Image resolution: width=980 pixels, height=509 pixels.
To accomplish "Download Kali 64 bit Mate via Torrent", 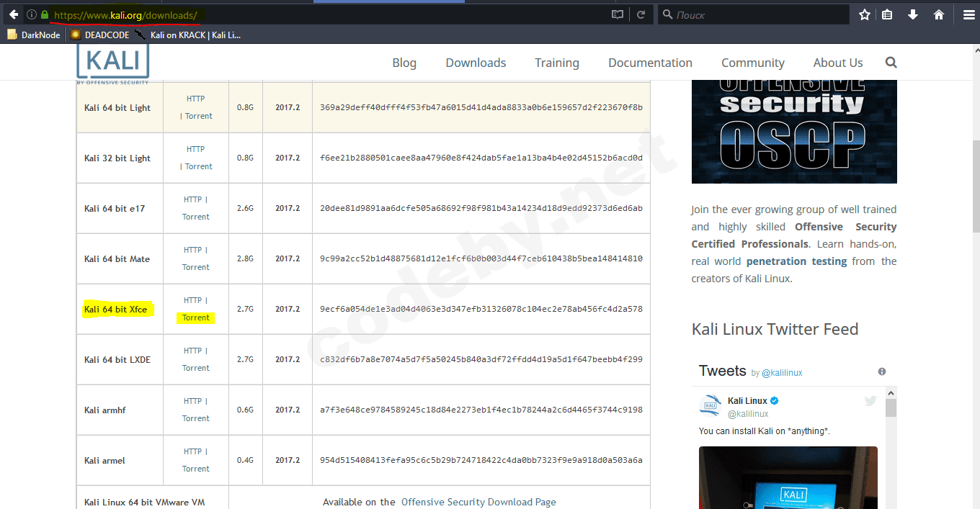I will pyautogui.click(x=196, y=267).
